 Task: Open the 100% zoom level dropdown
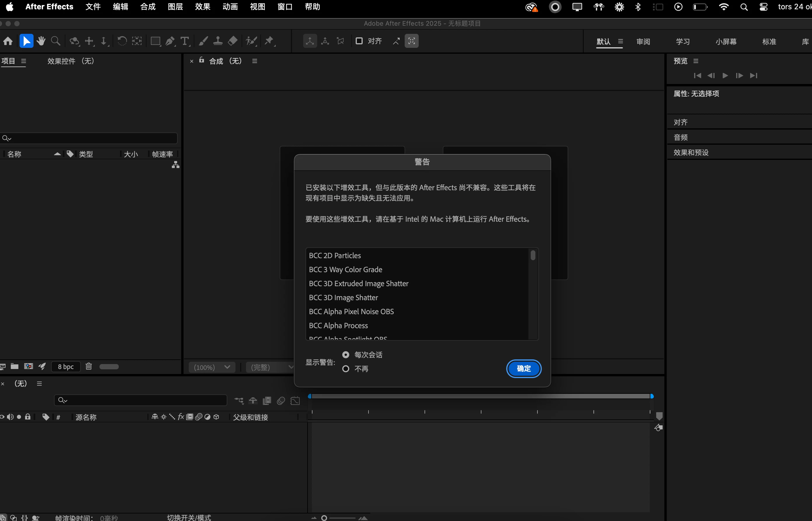coord(212,367)
